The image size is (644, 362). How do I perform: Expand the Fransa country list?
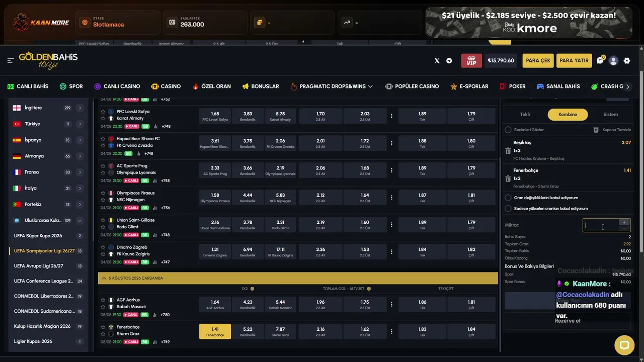click(79, 172)
